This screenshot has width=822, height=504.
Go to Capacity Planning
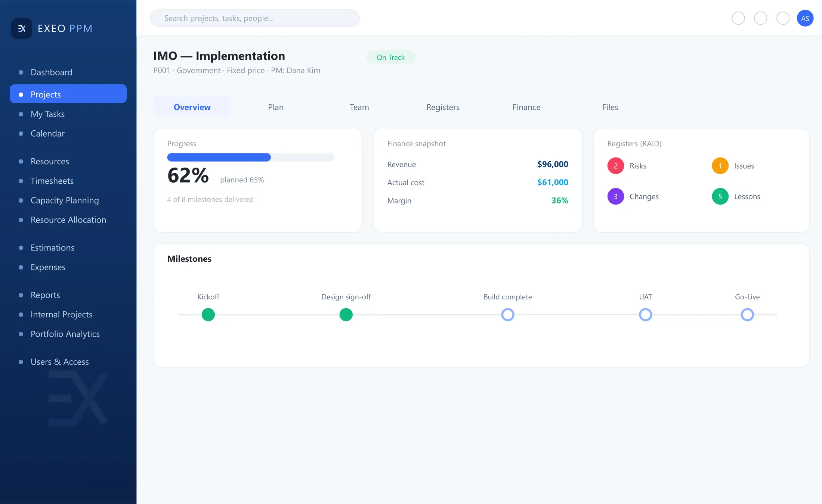[x=68, y=200]
